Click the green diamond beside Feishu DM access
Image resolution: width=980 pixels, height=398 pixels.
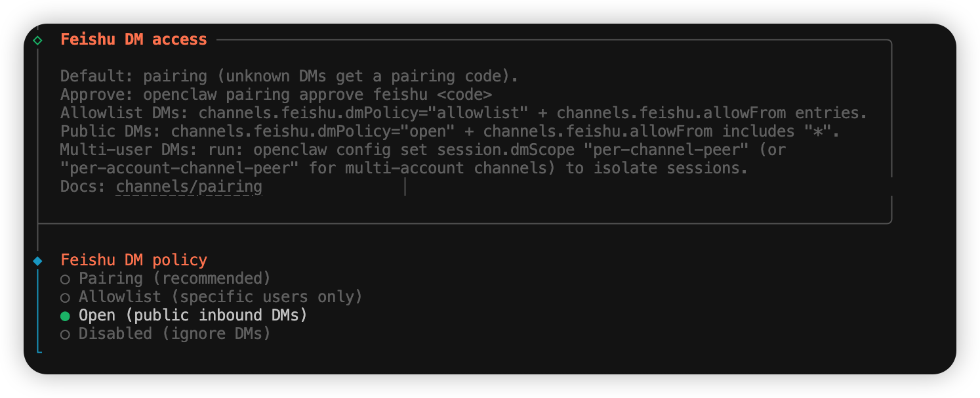coord(37,40)
